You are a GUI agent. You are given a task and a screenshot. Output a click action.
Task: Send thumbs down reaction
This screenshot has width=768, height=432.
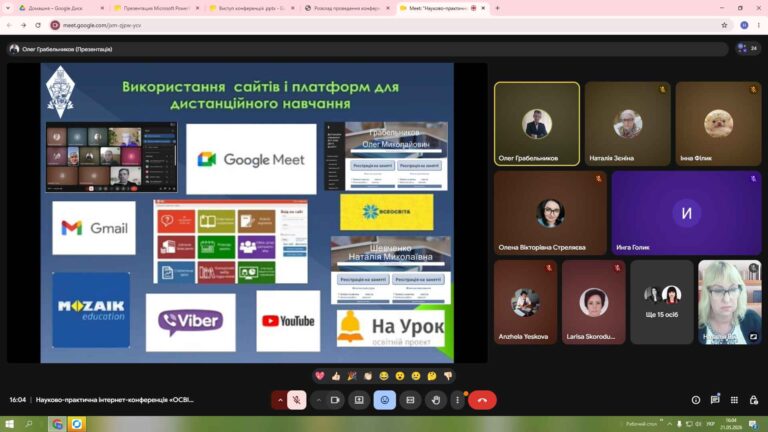448,376
